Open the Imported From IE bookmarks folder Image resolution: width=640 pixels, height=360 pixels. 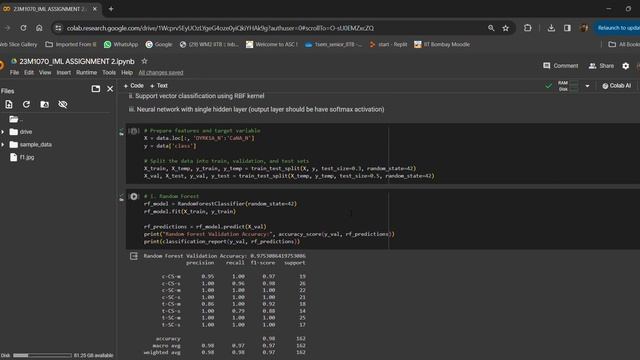[x=71, y=44]
